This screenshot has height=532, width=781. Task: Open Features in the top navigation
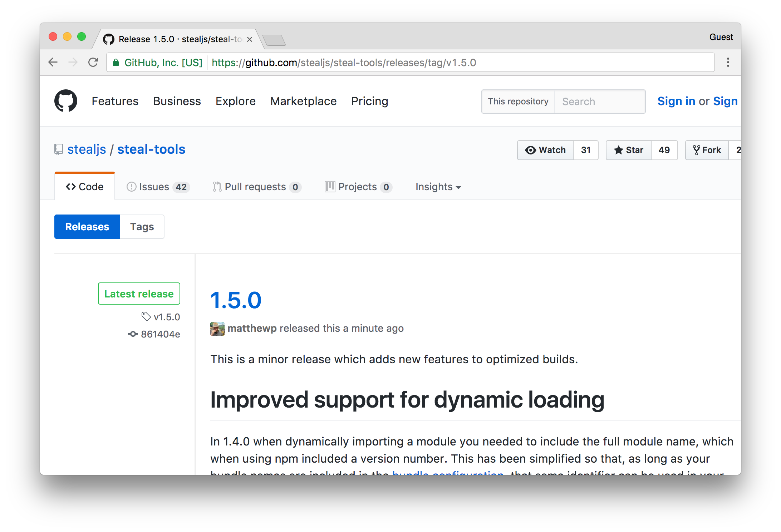click(115, 101)
